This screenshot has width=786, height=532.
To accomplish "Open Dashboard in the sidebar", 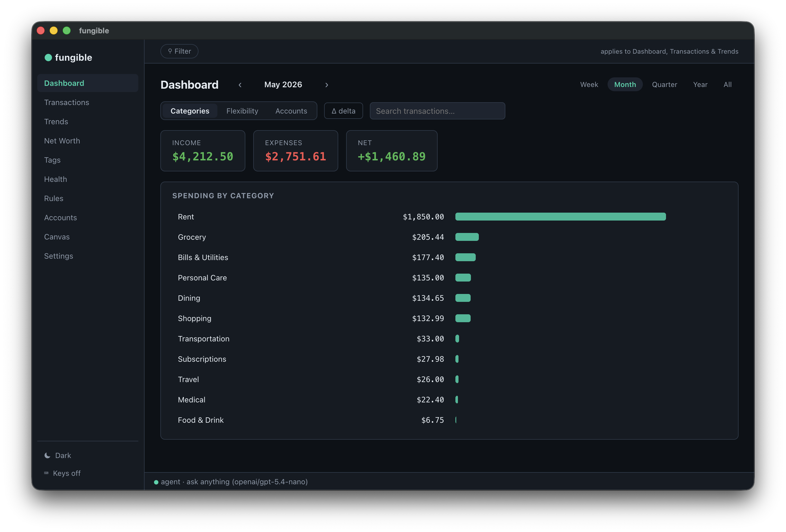I will click(x=88, y=83).
